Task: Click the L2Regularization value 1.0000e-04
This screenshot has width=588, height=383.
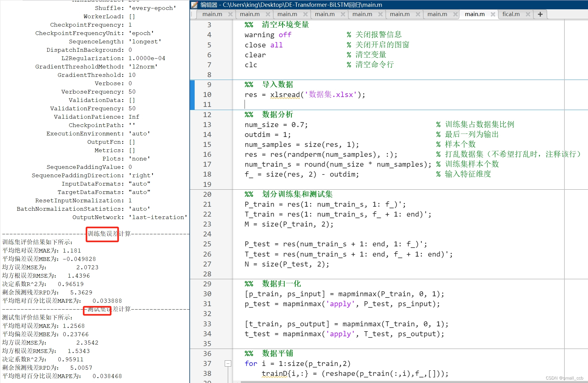Action: pyautogui.click(x=147, y=58)
